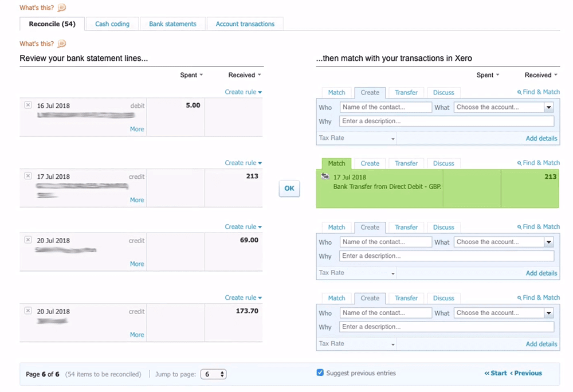The image size is (573, 392).
Task: Click description field for the 69.00 line
Action: coord(446,256)
